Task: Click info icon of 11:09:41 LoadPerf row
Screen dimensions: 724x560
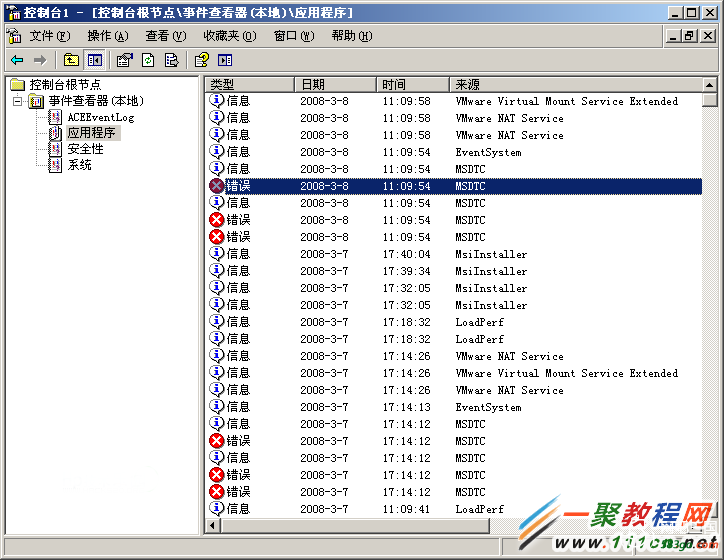Action: pyautogui.click(x=216, y=508)
